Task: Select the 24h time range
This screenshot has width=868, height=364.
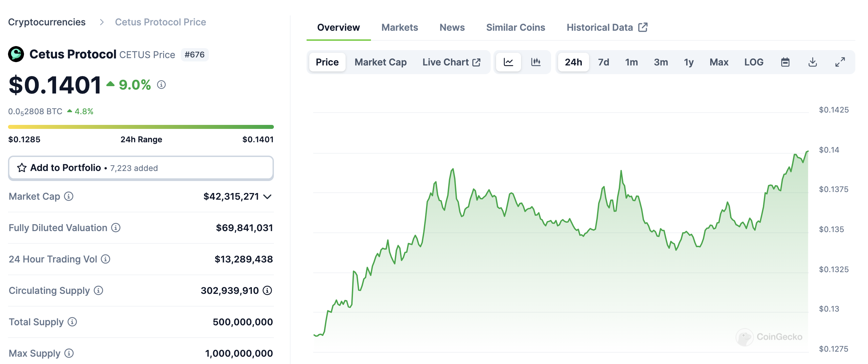Action: [x=573, y=62]
